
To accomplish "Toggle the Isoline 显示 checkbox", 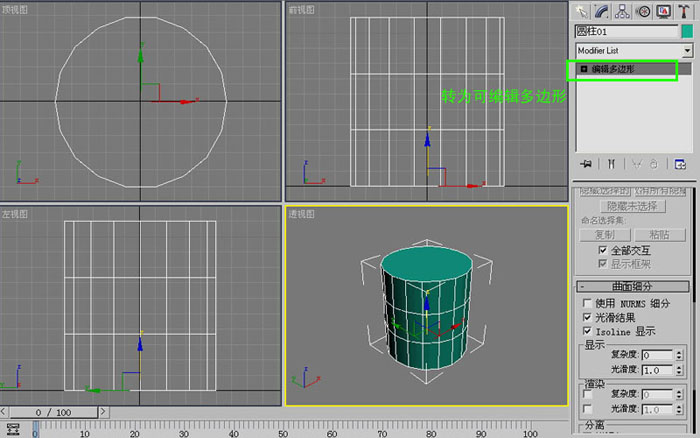I will click(587, 331).
